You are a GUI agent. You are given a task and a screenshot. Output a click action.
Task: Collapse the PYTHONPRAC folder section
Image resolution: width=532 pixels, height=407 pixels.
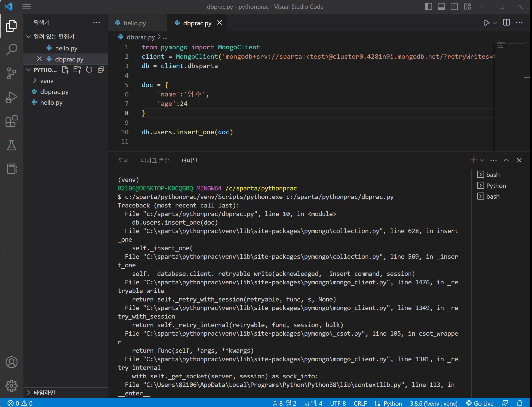pos(28,70)
